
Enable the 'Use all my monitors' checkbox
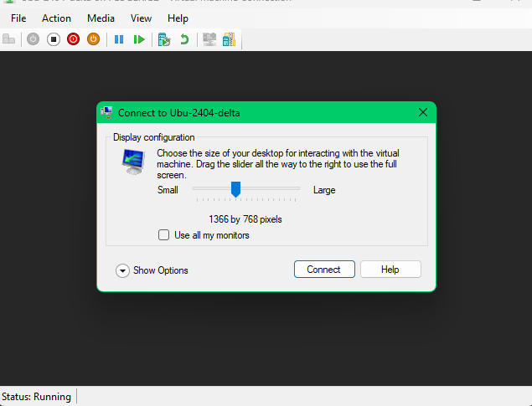(x=164, y=235)
